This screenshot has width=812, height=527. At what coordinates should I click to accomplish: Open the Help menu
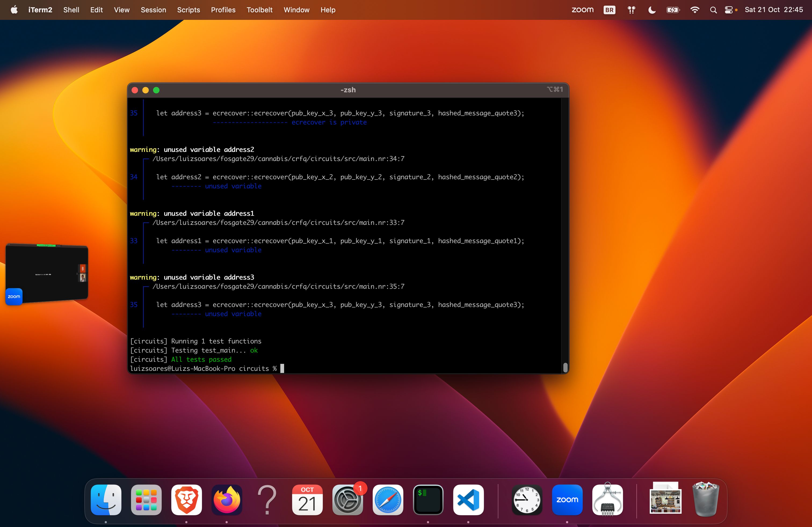click(328, 10)
